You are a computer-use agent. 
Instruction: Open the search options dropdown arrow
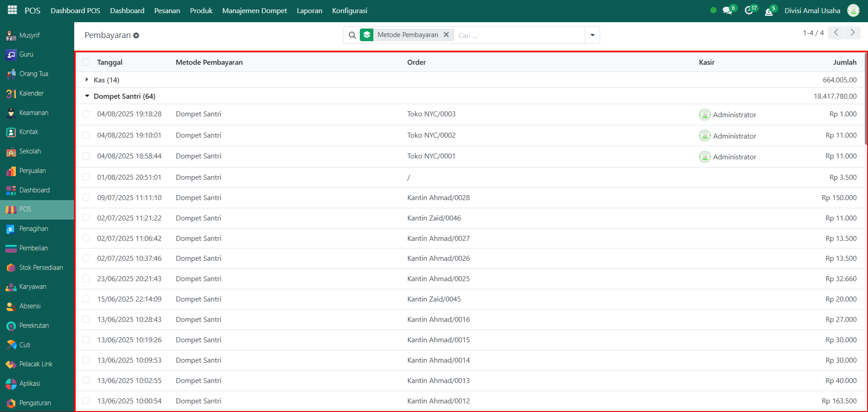coord(592,35)
